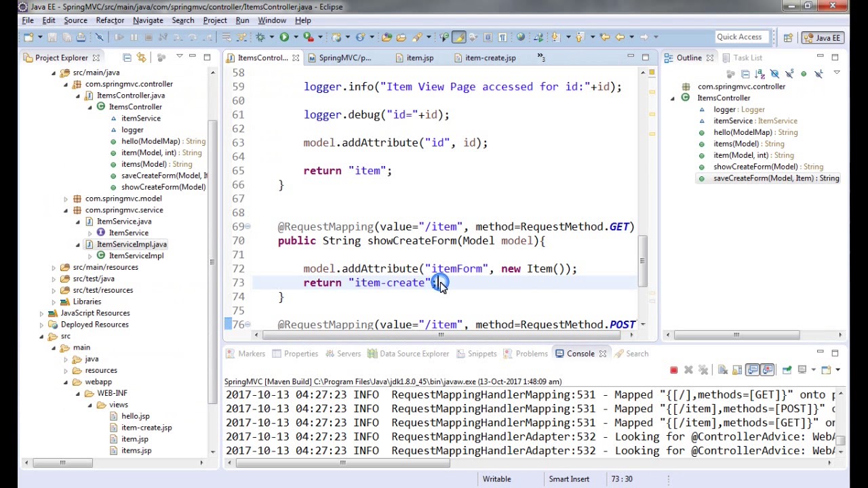The height and width of the screenshot is (488, 868).
Task: Click Pin Console icon
Action: (787, 370)
